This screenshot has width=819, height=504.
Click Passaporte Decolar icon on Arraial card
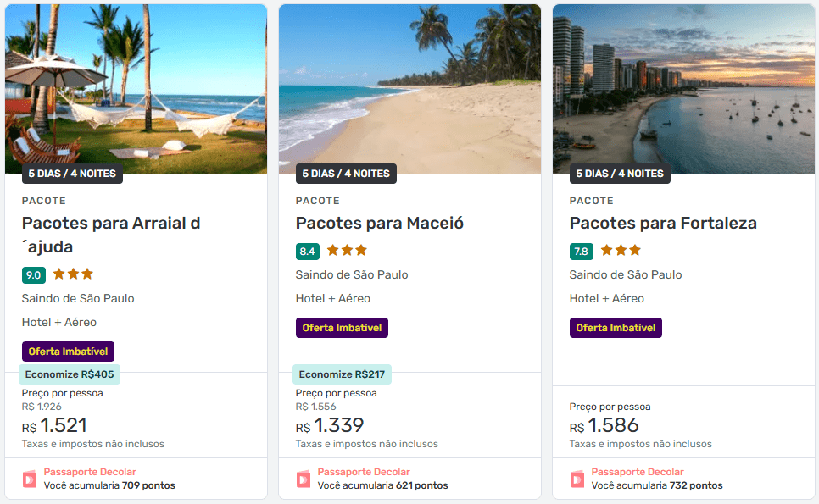pos(30,479)
